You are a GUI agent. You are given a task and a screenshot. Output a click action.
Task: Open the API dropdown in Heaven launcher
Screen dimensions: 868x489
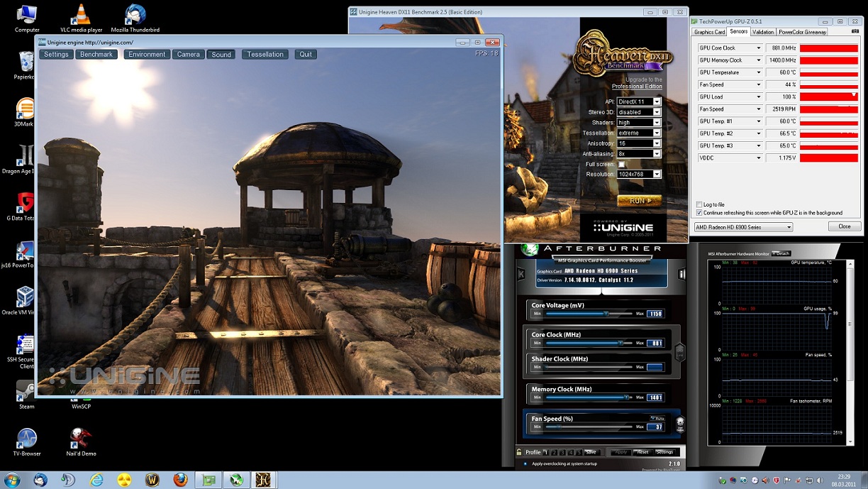[x=639, y=101]
